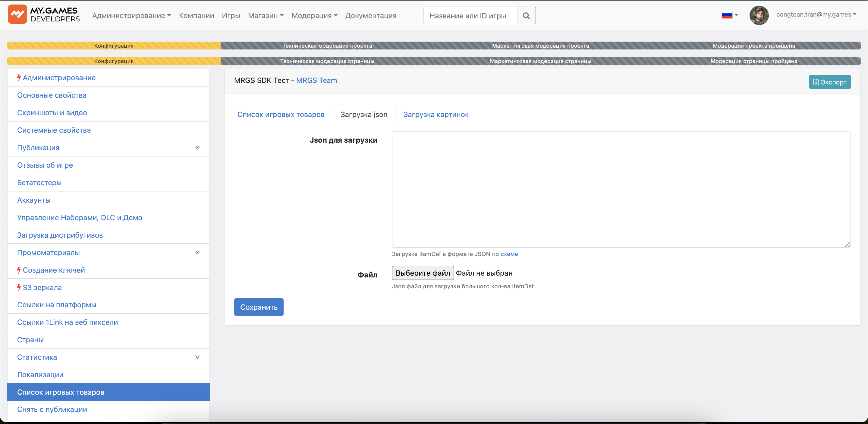Image resolution: width=868 pixels, height=424 pixels.
Task: Click the Выберите файл file chooser button
Action: [423, 273]
